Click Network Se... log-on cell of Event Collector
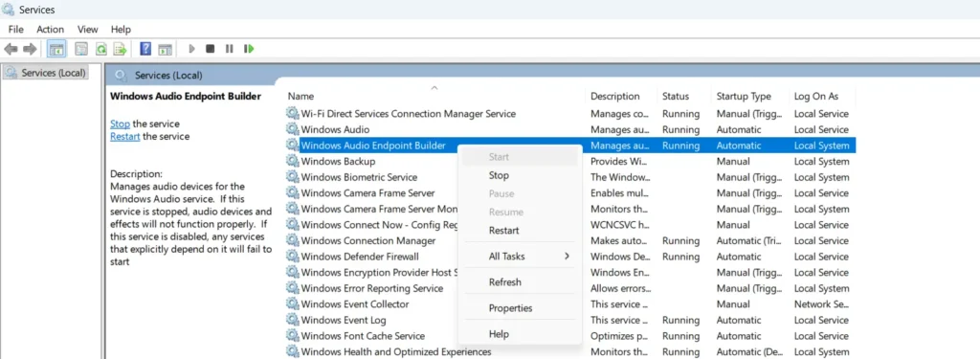Screen dimensions: 980x359 click(821, 304)
